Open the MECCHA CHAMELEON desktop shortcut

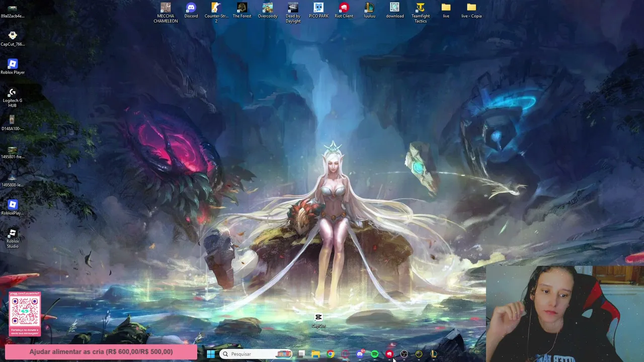pos(166,13)
